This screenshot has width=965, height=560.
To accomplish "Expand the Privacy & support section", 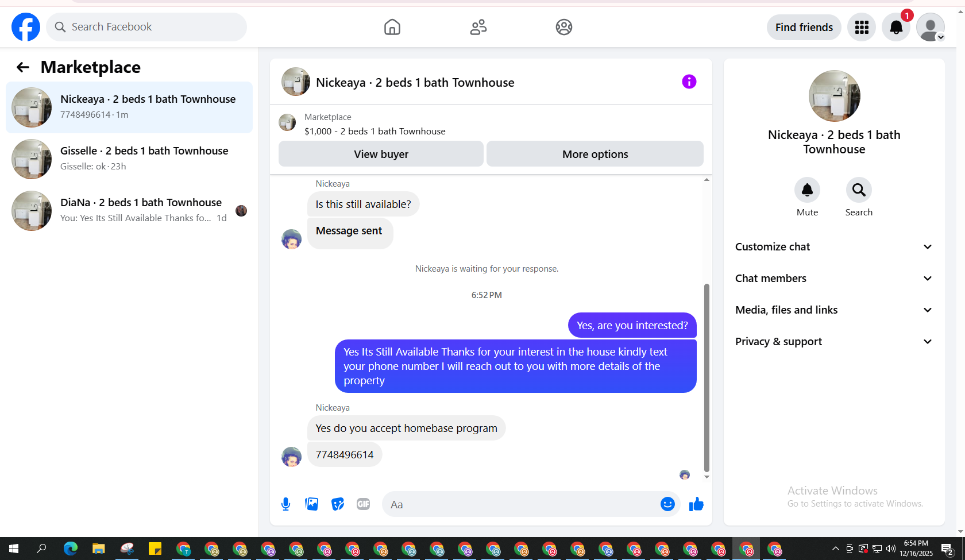I will [x=834, y=342].
